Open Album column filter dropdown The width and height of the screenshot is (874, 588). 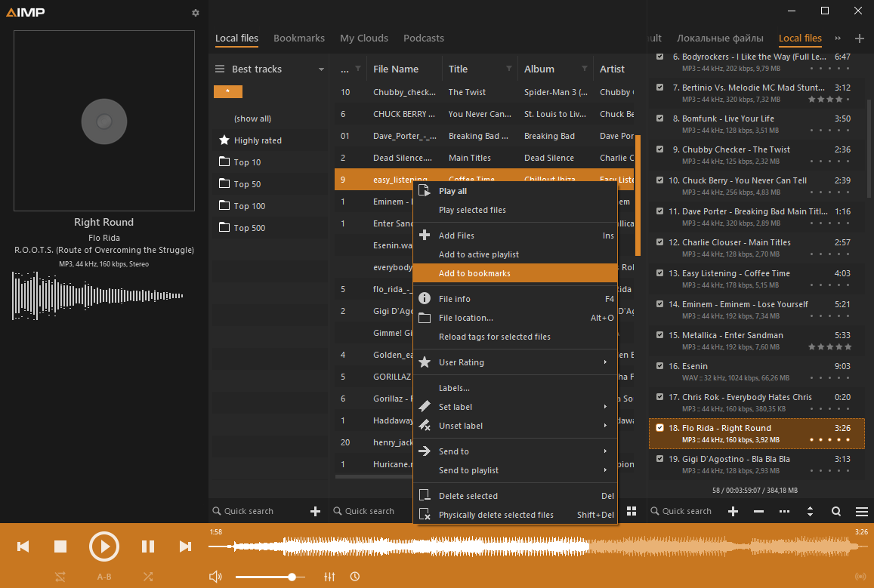585,69
